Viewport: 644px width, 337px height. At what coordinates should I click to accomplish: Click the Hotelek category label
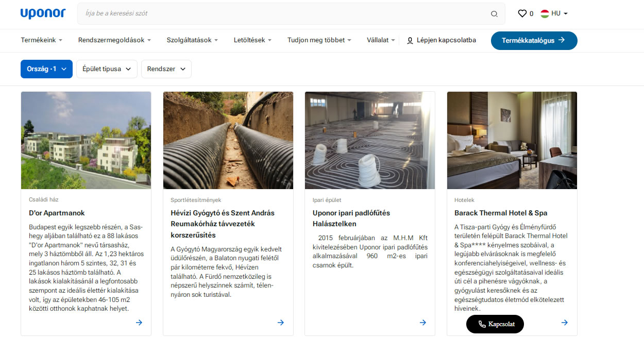pyautogui.click(x=464, y=200)
